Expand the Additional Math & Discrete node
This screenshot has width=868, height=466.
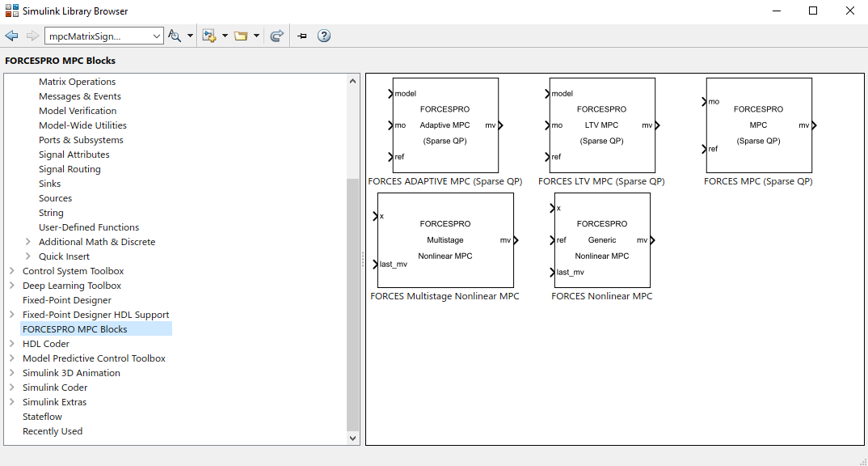[28, 242]
